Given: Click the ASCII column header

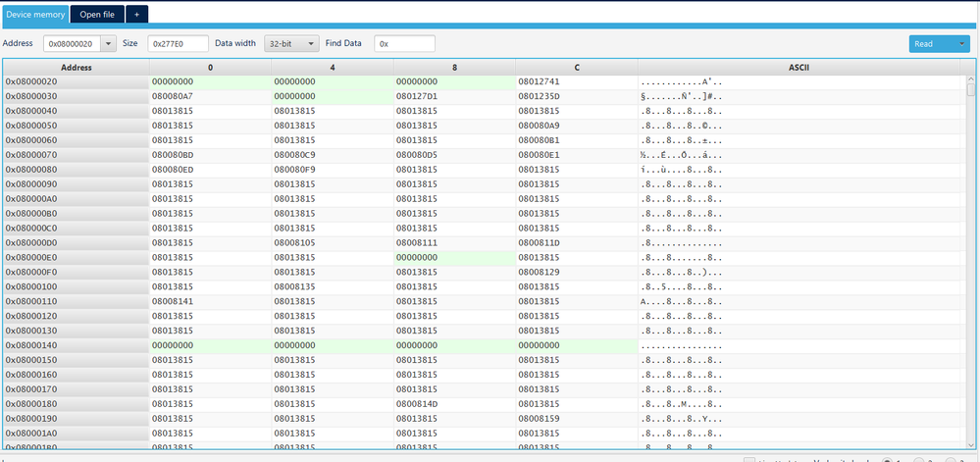Looking at the screenshot, I should click(x=799, y=68).
